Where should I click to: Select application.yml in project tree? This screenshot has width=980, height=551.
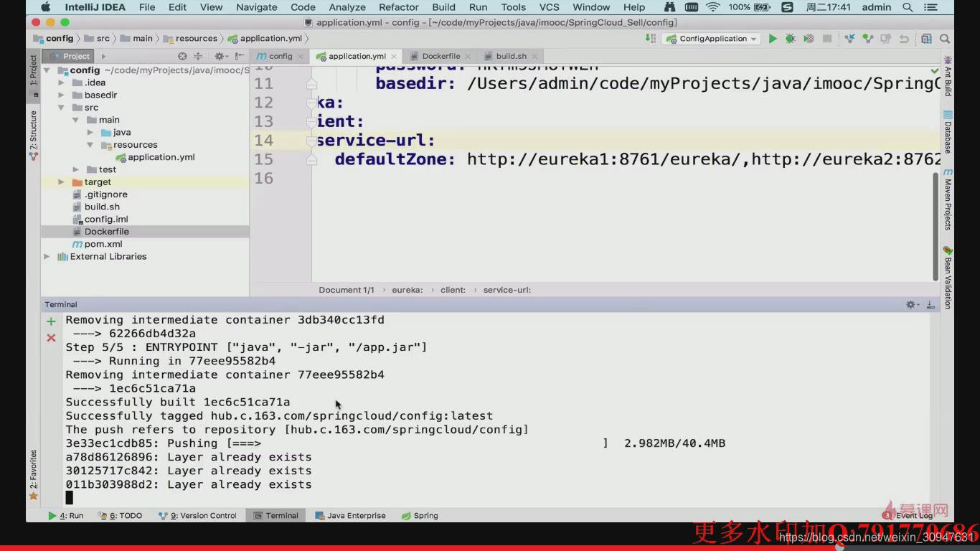tap(155, 157)
